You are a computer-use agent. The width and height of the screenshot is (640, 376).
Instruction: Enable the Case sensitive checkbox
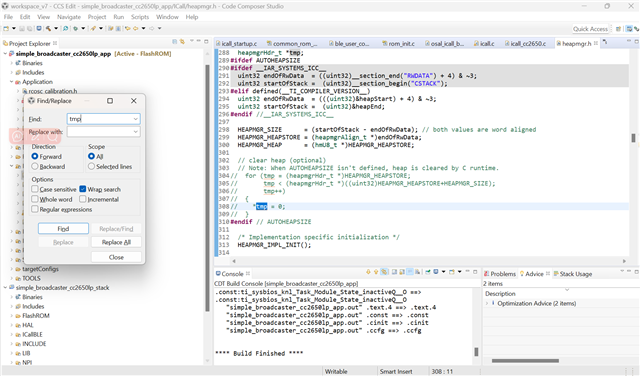pyautogui.click(x=35, y=189)
